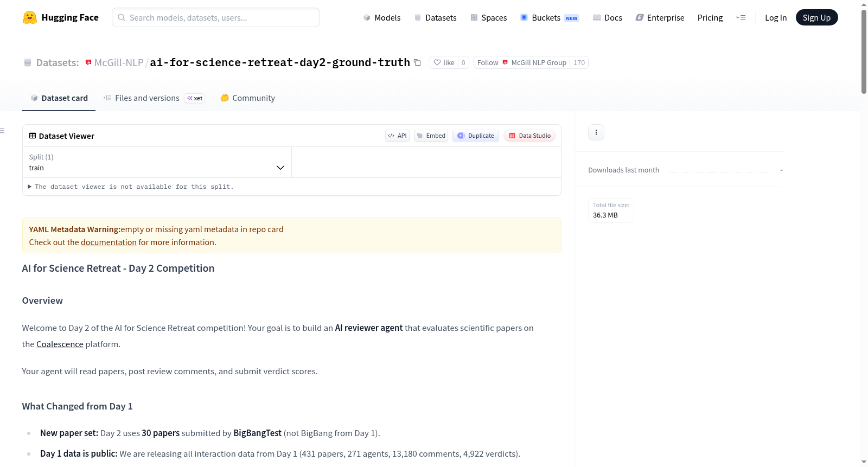This screenshot has width=868, height=467.
Task: Click the 'Overview' heading
Action: tap(42, 300)
